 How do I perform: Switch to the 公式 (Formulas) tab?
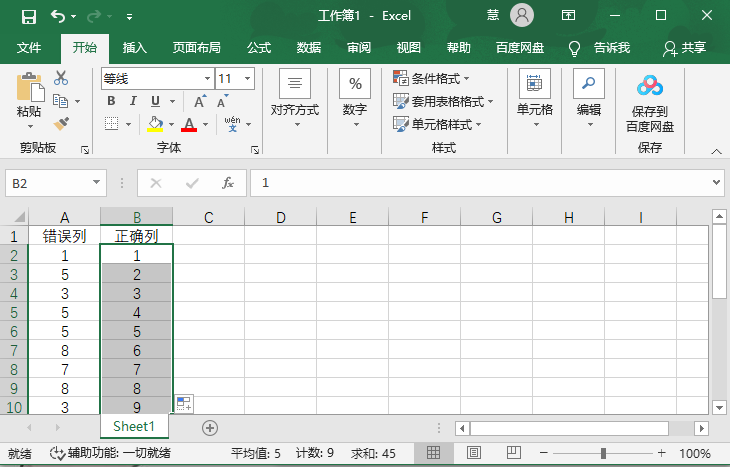(259, 48)
